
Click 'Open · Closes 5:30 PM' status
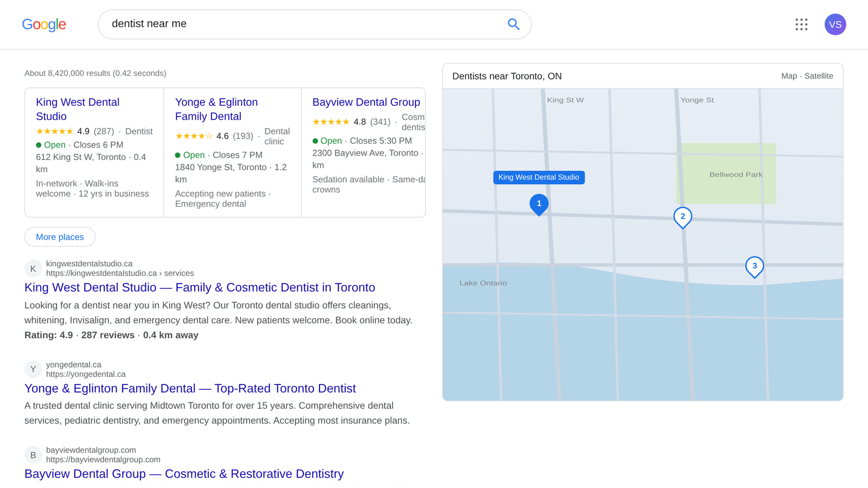[362, 141]
